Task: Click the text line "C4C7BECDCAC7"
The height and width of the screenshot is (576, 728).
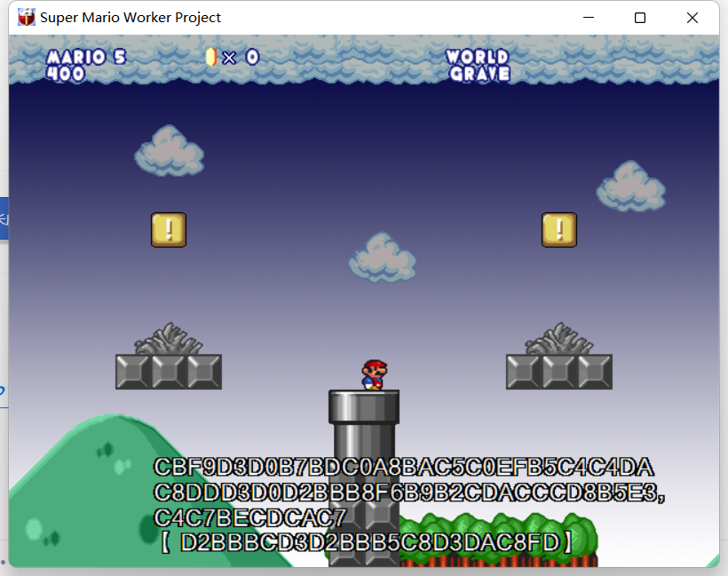Action: point(250,517)
